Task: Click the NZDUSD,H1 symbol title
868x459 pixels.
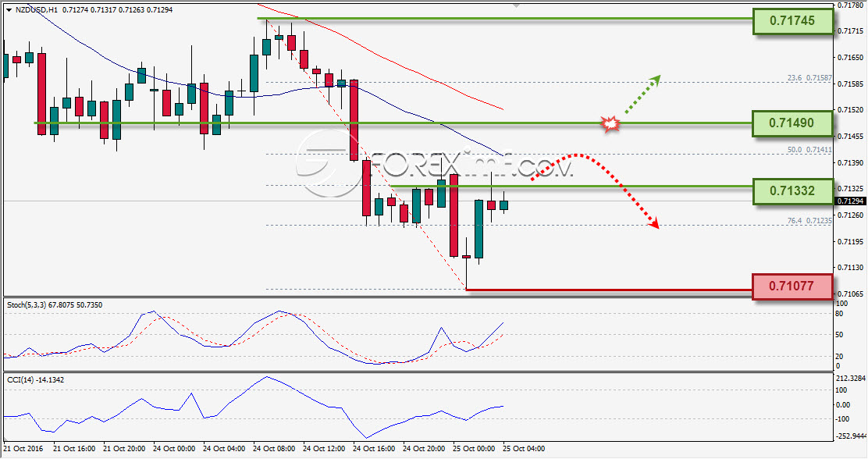Action: (x=36, y=10)
